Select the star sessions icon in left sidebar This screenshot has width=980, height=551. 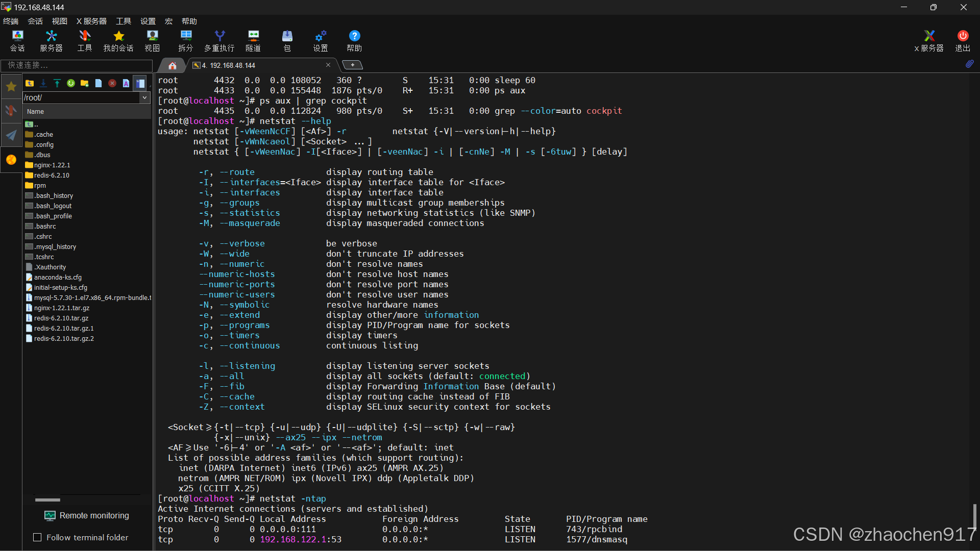click(x=11, y=86)
